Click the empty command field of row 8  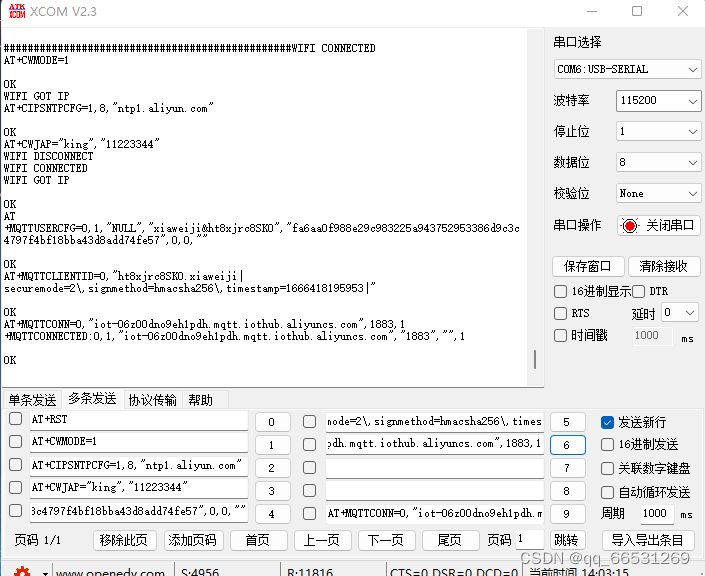pyautogui.click(x=434, y=491)
